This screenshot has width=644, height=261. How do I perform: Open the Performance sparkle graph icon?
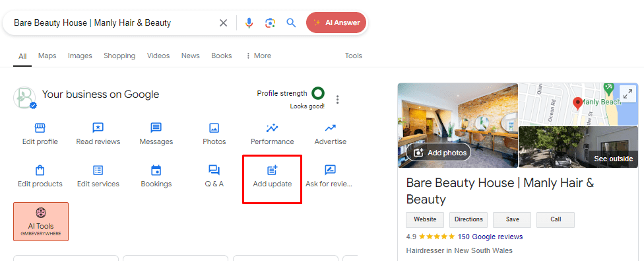[x=273, y=128]
